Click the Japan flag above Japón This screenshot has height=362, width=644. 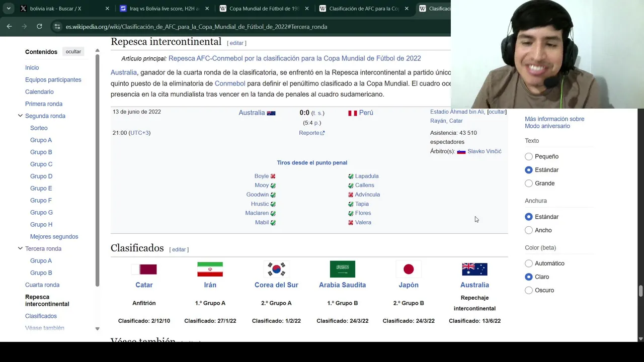(409, 269)
